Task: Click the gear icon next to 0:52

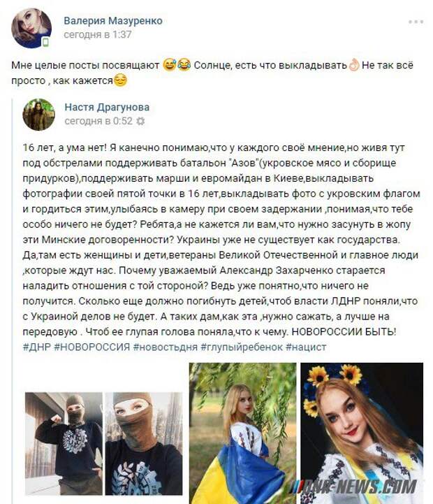Action: 140,121
